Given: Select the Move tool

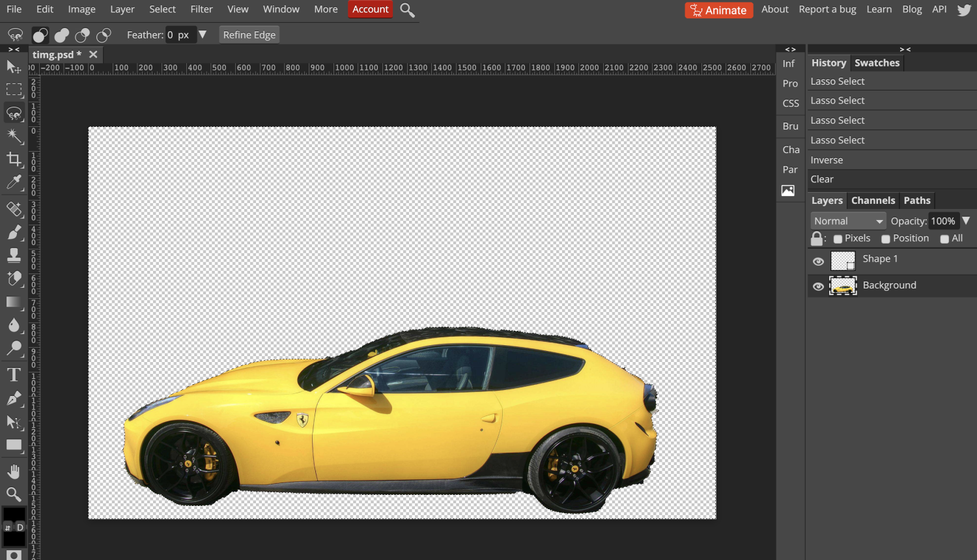Looking at the screenshot, I should point(14,66).
